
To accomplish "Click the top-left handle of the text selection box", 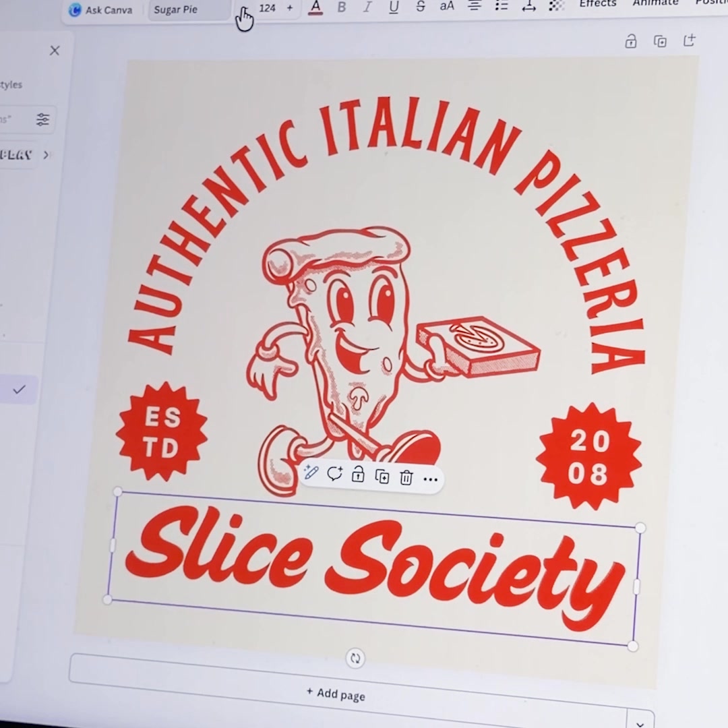I will 117,491.
